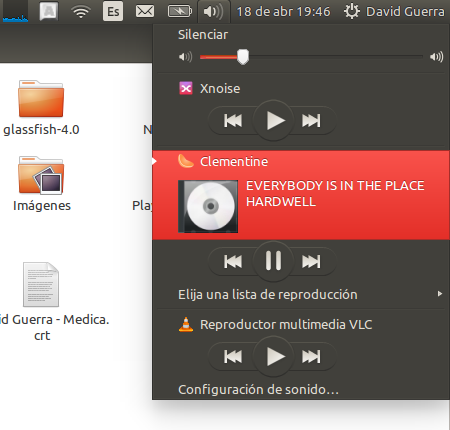Open the David Guerra user menu
This screenshot has height=430, width=450.
pyautogui.click(x=405, y=12)
